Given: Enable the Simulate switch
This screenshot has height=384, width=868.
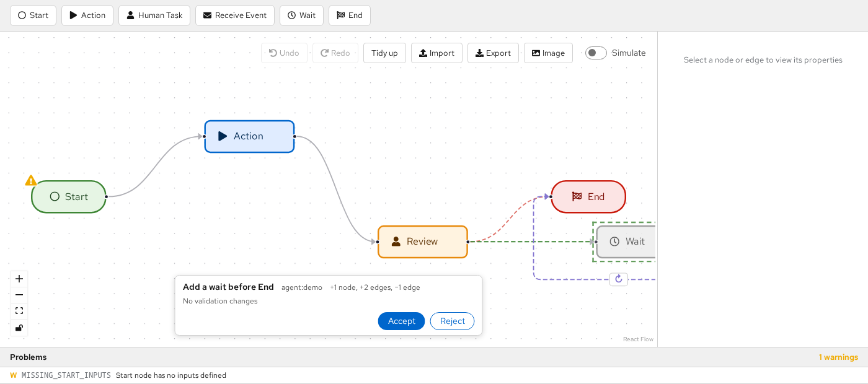Looking at the screenshot, I should click(596, 53).
